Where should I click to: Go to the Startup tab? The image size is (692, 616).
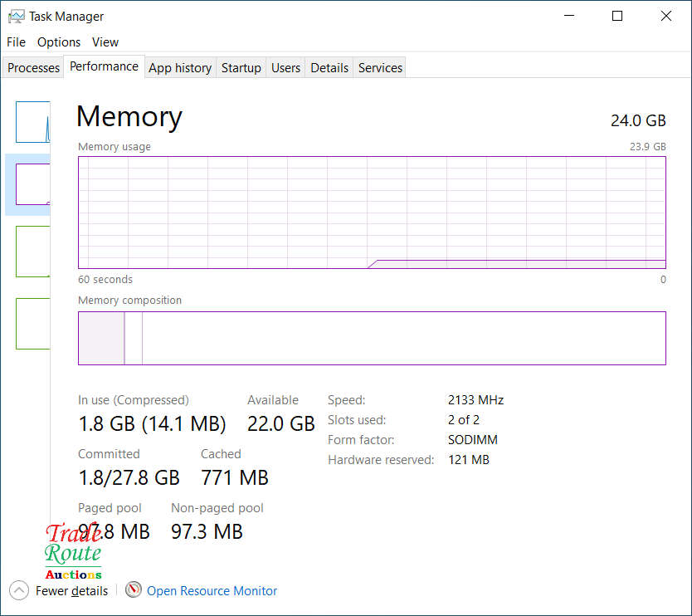coord(241,68)
